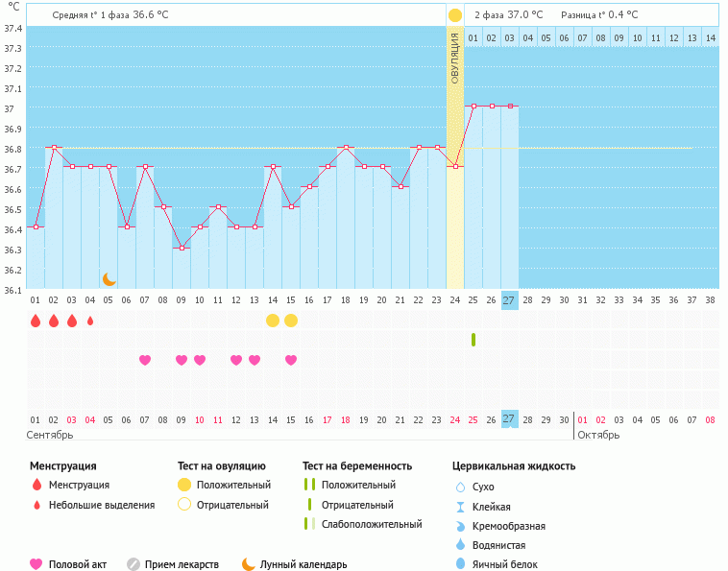Screen dimensions: 728x571
Task: Click the Яичный белок droplet icon in the legend
Action: [x=461, y=564]
